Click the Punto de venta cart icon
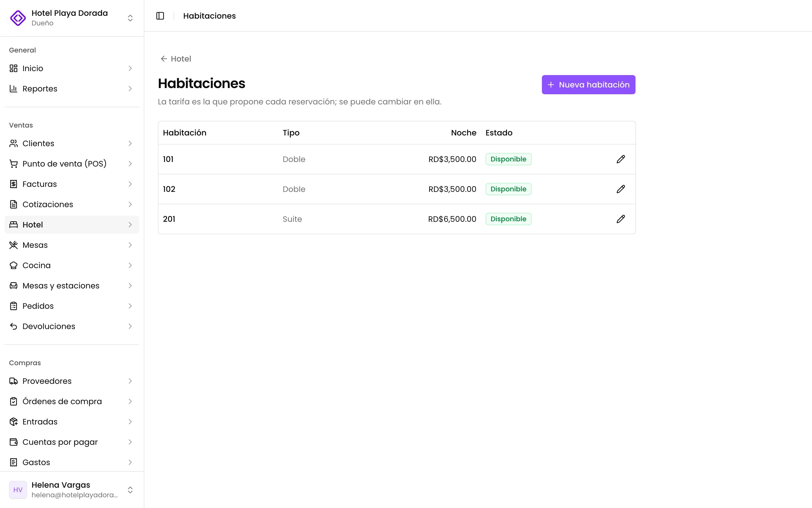 pyautogui.click(x=14, y=164)
